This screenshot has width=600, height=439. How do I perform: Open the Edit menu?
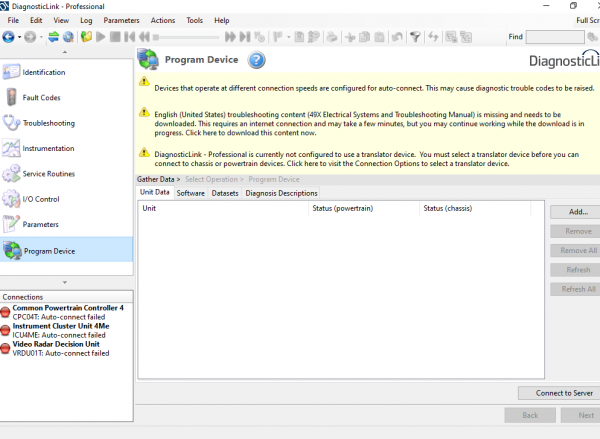tap(36, 20)
